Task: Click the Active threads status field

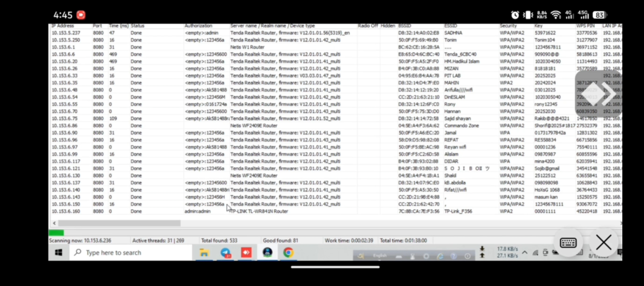Action: 158,240
